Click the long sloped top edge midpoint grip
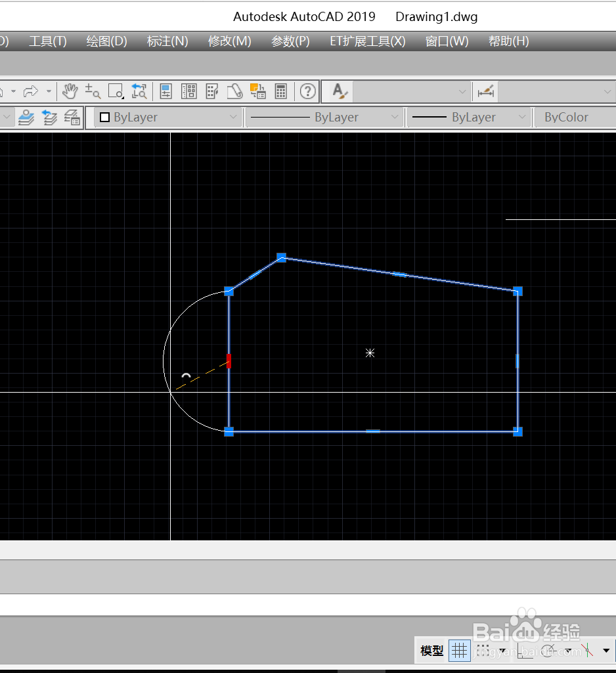Screen dimensions: 616x673 pos(400,274)
